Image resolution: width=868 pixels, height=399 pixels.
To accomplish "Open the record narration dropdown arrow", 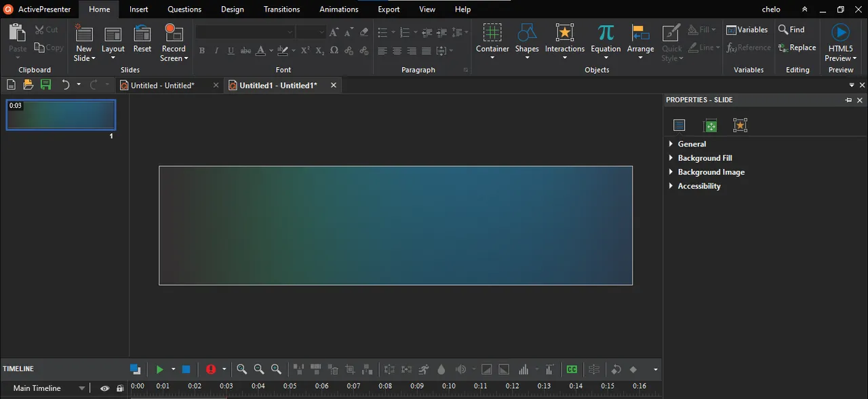I will [224, 369].
